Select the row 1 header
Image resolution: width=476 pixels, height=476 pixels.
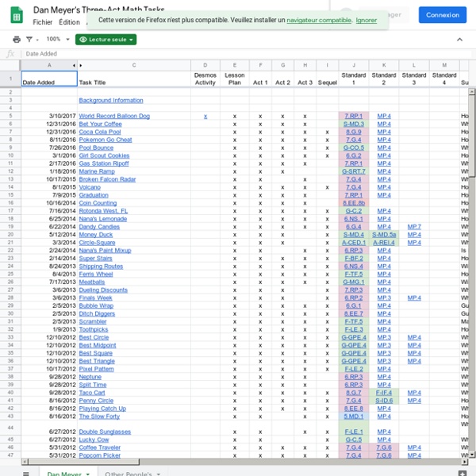click(x=10, y=79)
